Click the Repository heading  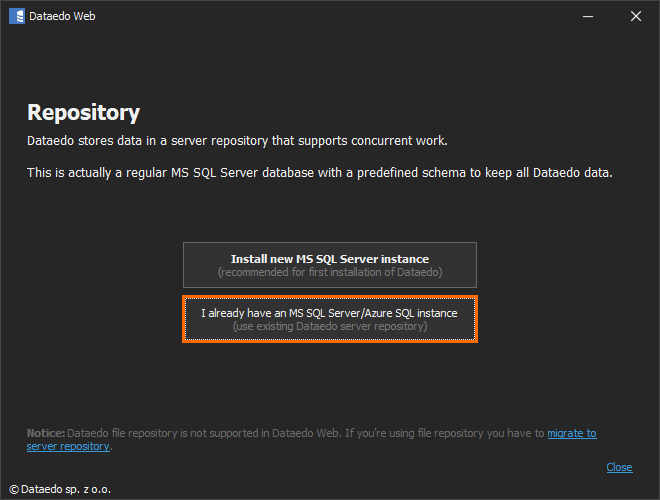(x=83, y=113)
